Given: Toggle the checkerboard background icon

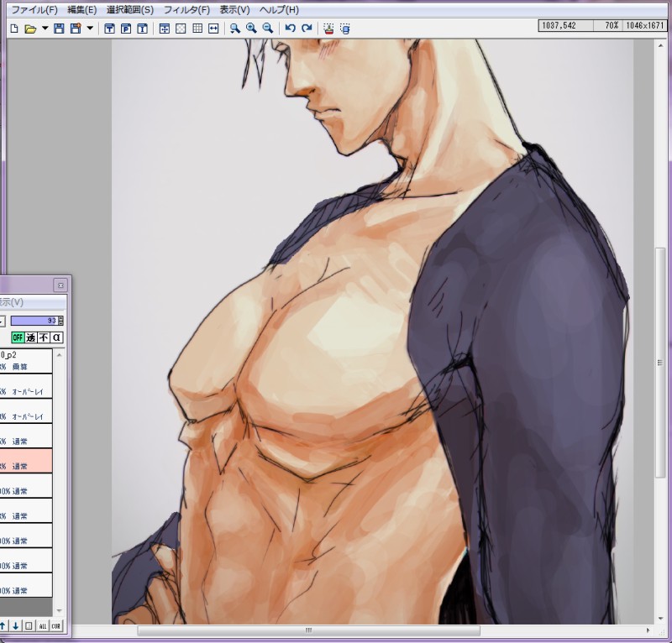Looking at the screenshot, I should pos(181,29).
